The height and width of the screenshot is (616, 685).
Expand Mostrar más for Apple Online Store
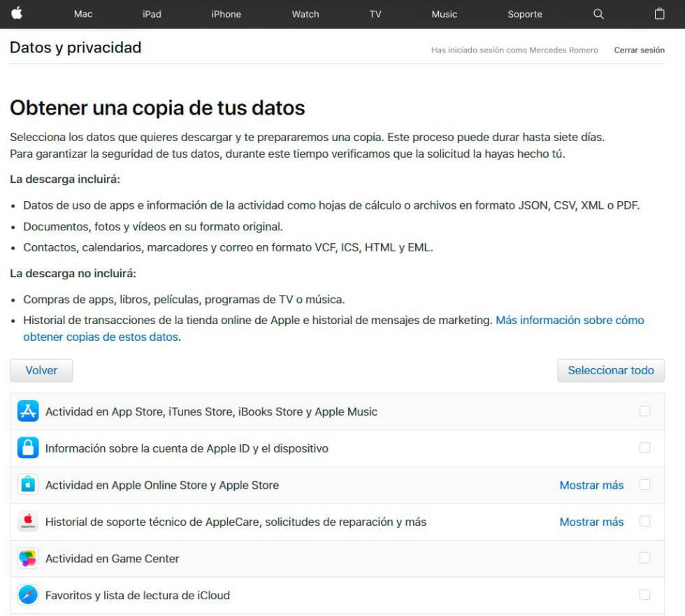click(591, 485)
